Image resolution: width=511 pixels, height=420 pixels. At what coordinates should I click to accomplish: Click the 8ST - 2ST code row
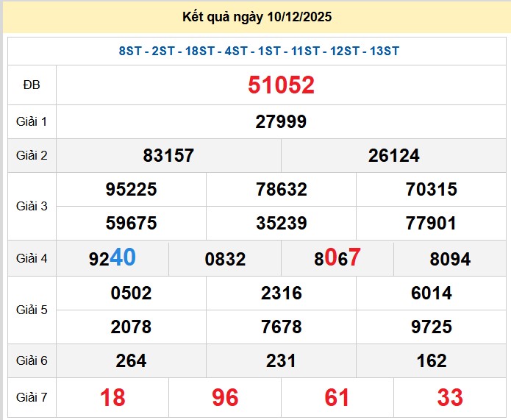259,51
